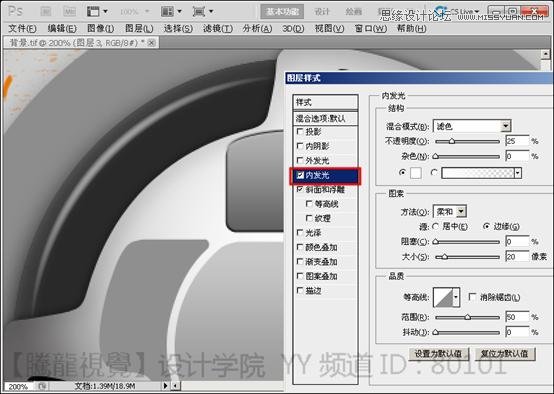This screenshot has width=554, height=394.
Task: Enable the 外发光 checkbox
Action: [x=300, y=160]
